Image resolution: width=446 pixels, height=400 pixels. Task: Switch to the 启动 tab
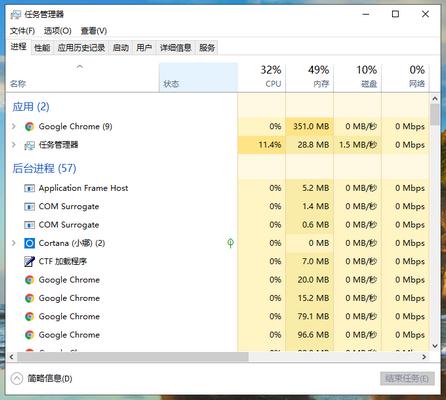pos(121,48)
